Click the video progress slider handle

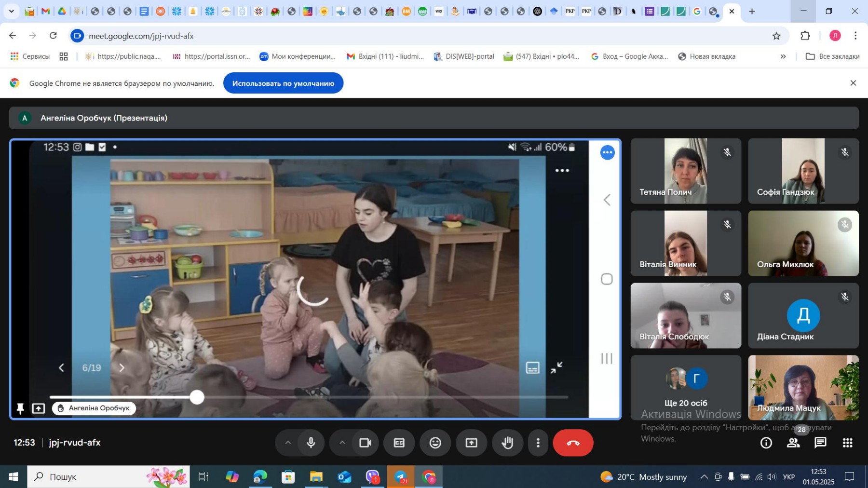click(197, 397)
